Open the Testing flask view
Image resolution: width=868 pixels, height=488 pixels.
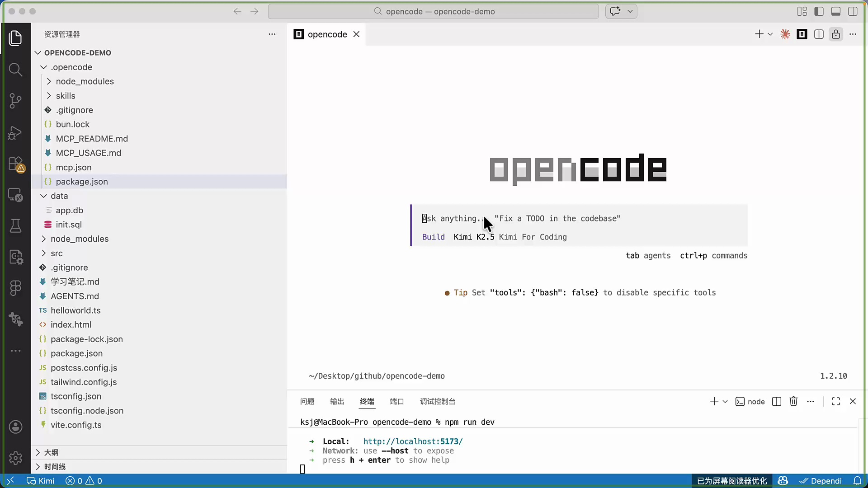point(15,225)
